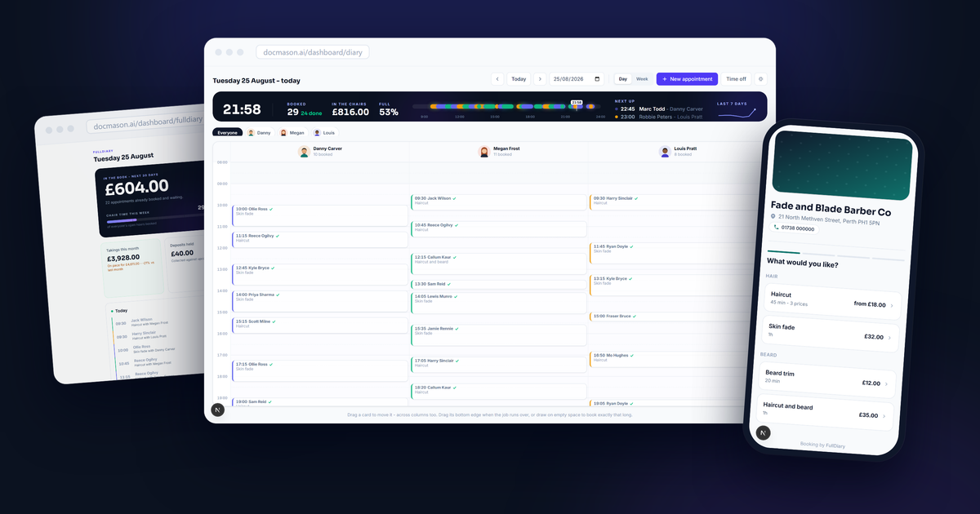Image resolution: width=980 pixels, height=514 pixels.
Task: Open the 18:20 Callum Kaur appointment
Action: tap(498, 391)
